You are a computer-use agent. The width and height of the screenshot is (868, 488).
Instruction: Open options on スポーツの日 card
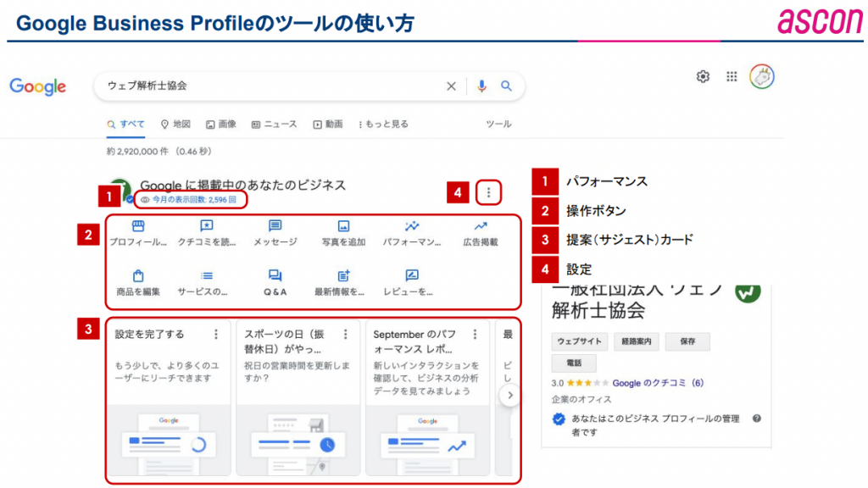point(346,334)
